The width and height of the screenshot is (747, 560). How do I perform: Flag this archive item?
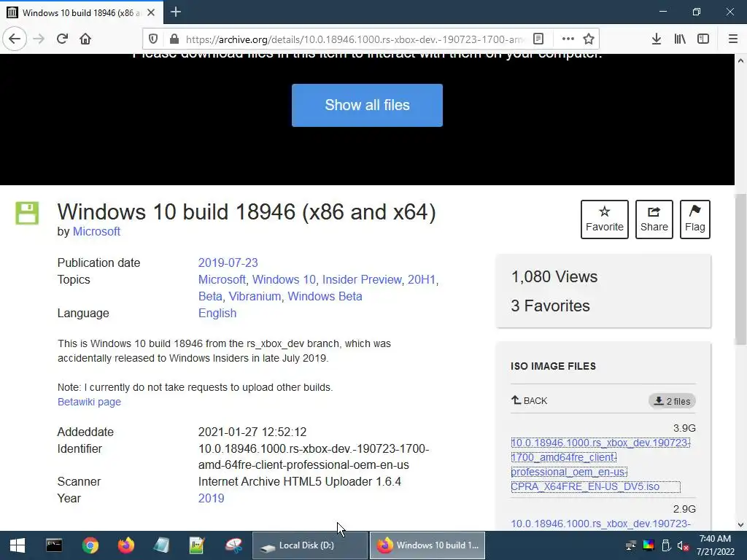pos(695,219)
